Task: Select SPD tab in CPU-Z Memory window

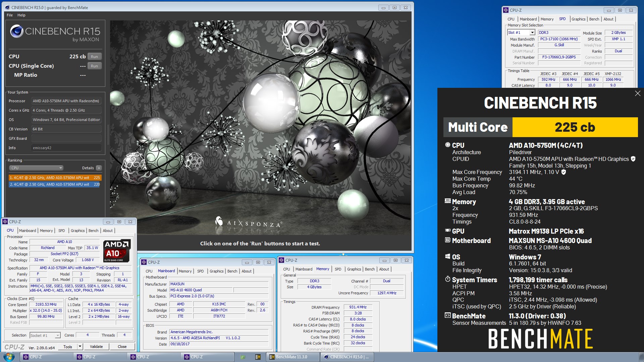Action: [x=338, y=269]
